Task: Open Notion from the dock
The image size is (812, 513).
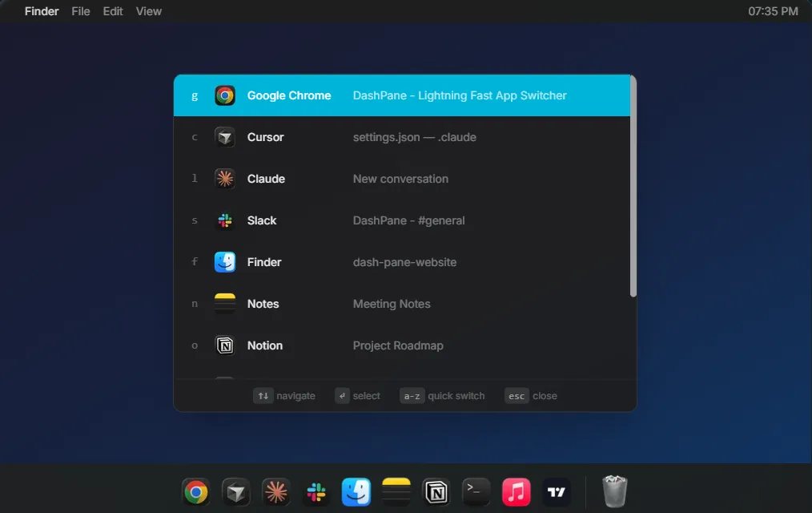Action: (x=436, y=491)
